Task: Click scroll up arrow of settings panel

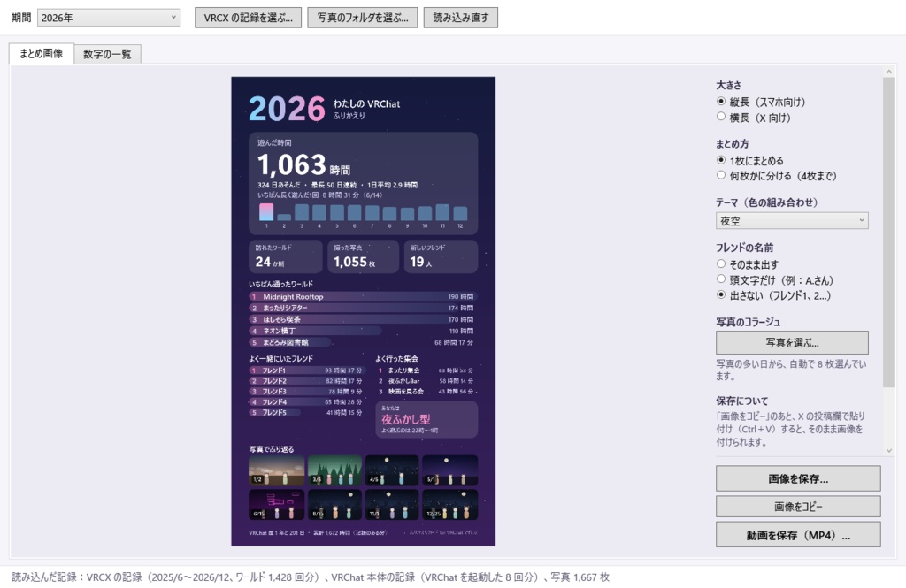Action: click(x=888, y=72)
